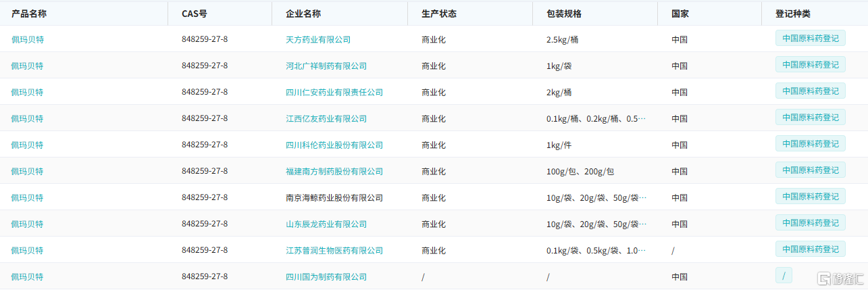Click packaging cell 100g/包、200g/包

(x=580, y=171)
